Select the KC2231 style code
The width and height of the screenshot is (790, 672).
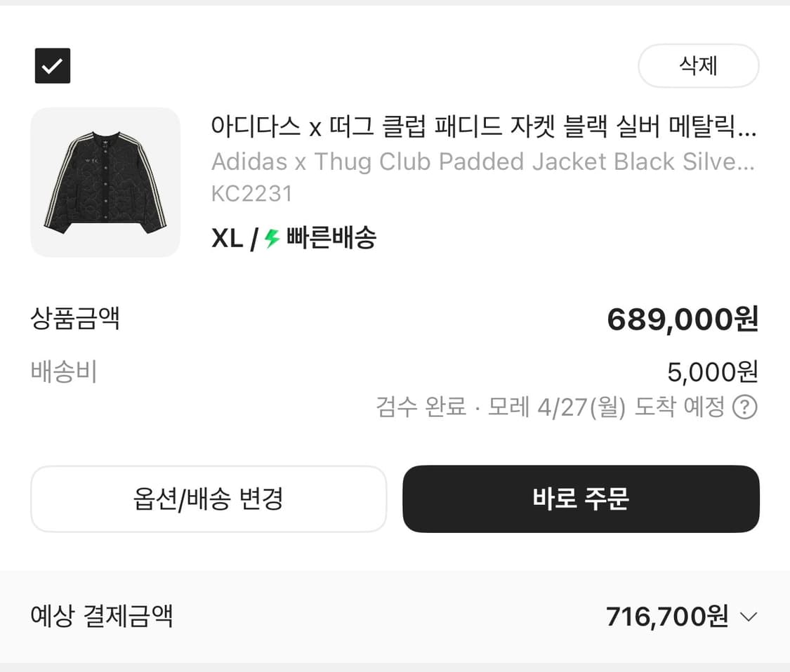pos(251,194)
